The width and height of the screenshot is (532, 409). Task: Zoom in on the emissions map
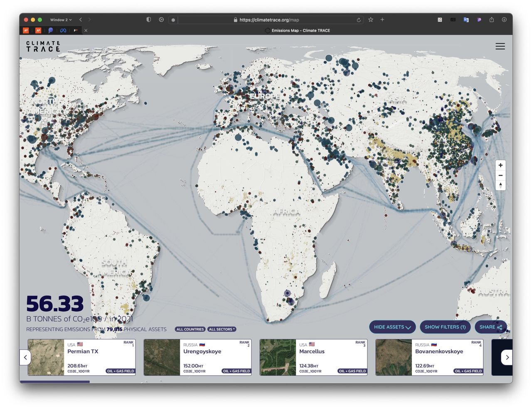[500, 166]
